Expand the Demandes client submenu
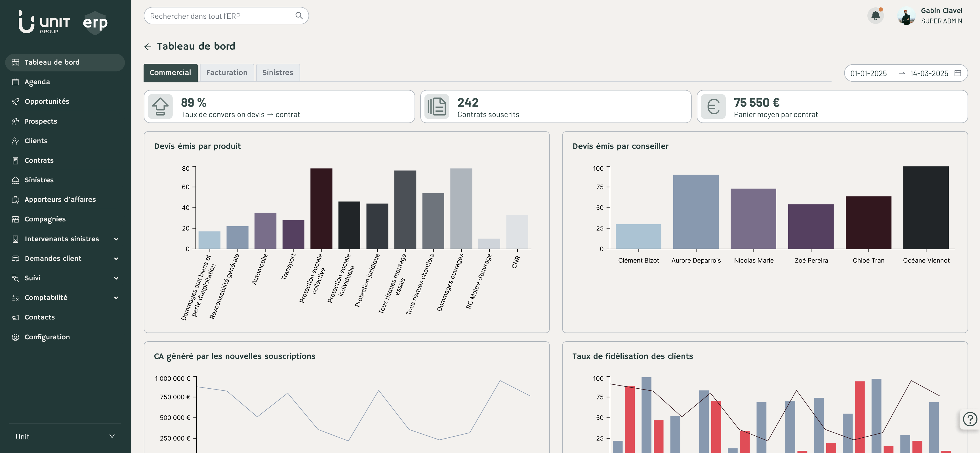The height and width of the screenshot is (453, 980). pos(116,259)
